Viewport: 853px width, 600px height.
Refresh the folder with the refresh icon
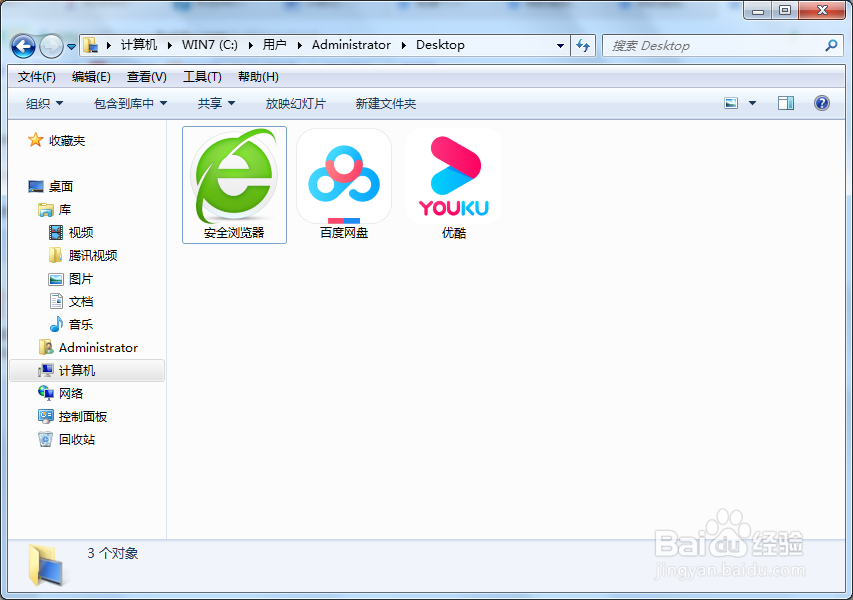coord(583,46)
